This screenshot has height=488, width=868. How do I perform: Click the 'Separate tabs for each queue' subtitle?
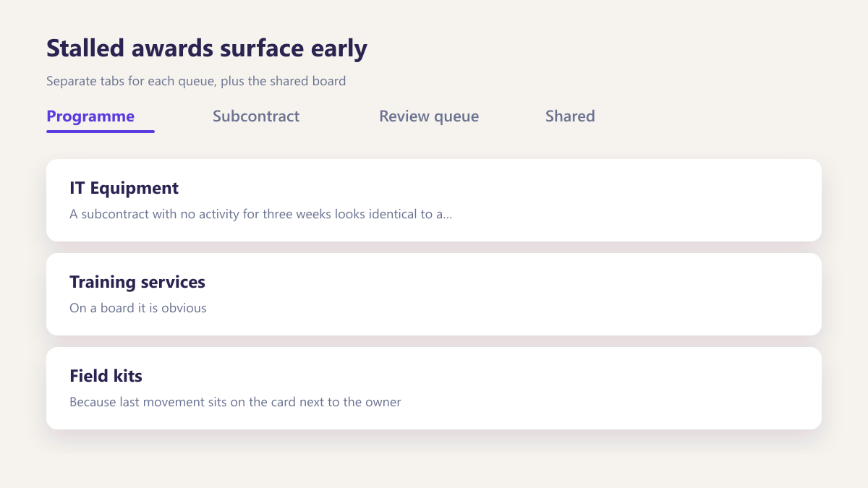pos(196,81)
